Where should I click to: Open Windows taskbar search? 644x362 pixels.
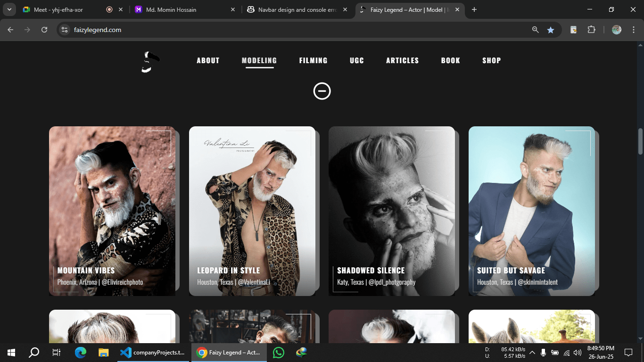click(x=34, y=352)
